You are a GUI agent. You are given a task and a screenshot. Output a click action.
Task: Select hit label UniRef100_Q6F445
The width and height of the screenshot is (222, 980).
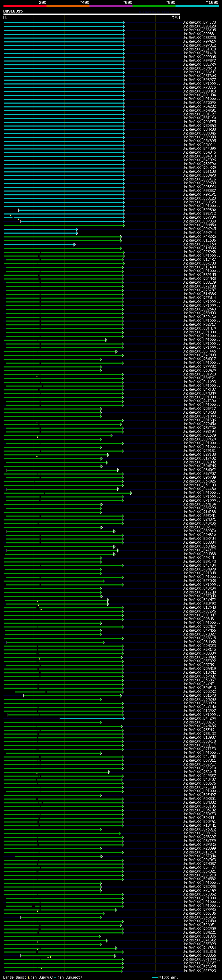click(x=199, y=351)
